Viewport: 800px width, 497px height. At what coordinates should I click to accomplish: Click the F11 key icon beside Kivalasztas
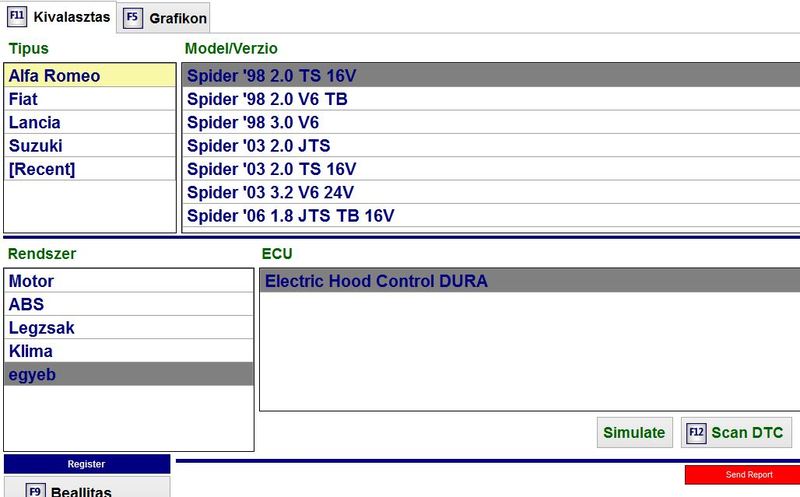(17, 16)
